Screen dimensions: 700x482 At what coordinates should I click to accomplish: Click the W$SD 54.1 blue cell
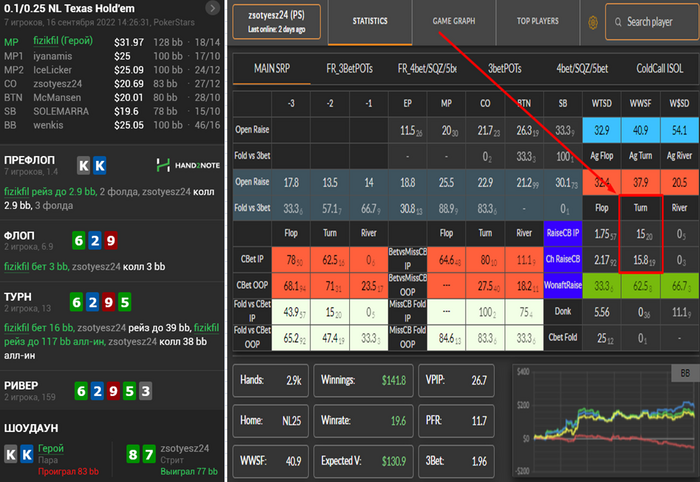[679, 130]
